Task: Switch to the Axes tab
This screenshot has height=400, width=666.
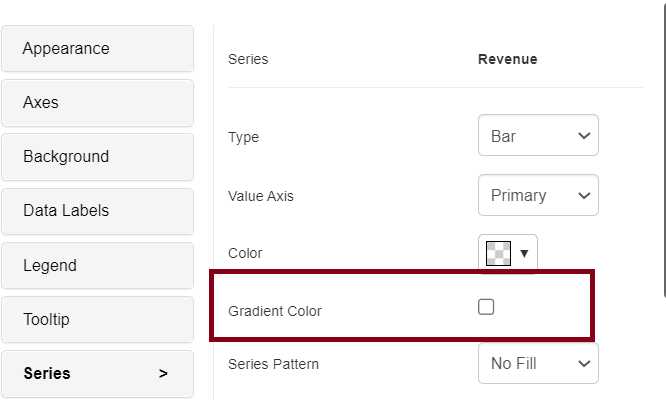Action: 97,103
